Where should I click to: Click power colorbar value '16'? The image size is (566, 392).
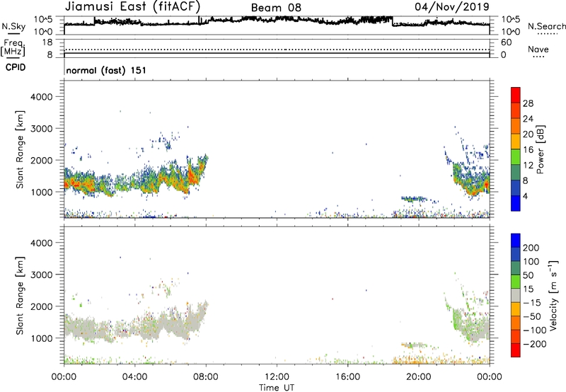click(x=528, y=150)
